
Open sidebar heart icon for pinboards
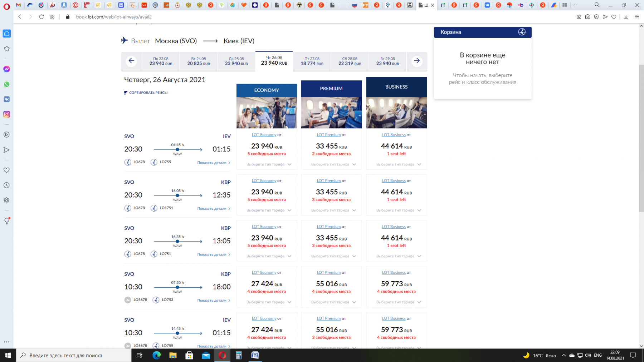(x=6, y=170)
